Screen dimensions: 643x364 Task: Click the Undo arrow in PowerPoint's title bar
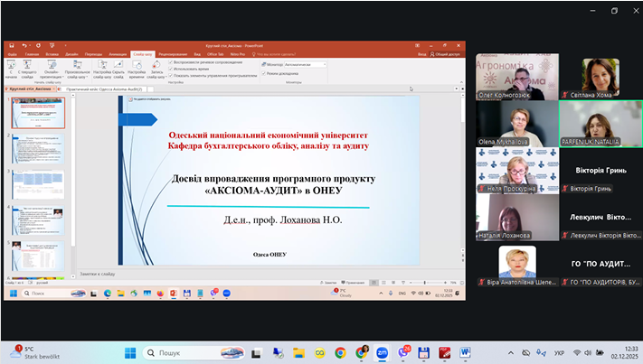24,45
